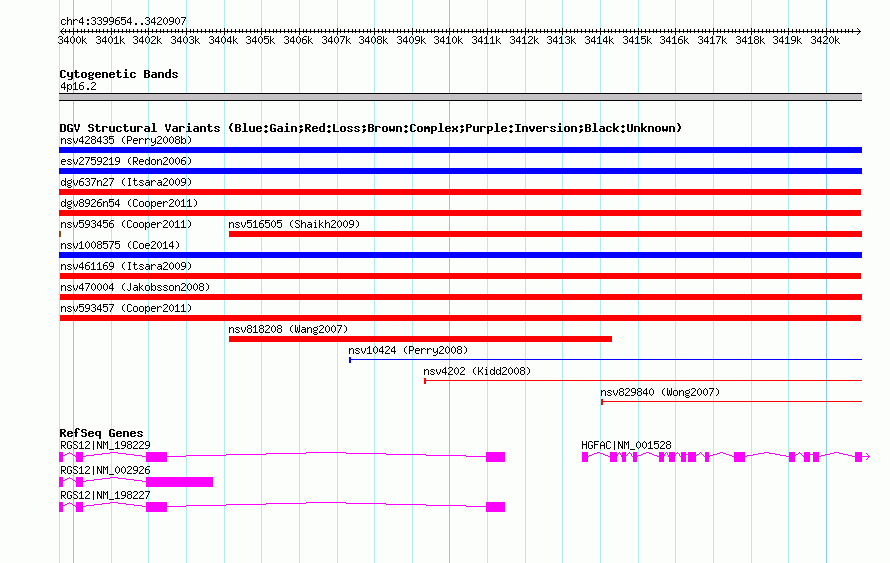Click the Cytogenetic Bands track title
This screenshot has height=563, width=890.
click(x=119, y=74)
